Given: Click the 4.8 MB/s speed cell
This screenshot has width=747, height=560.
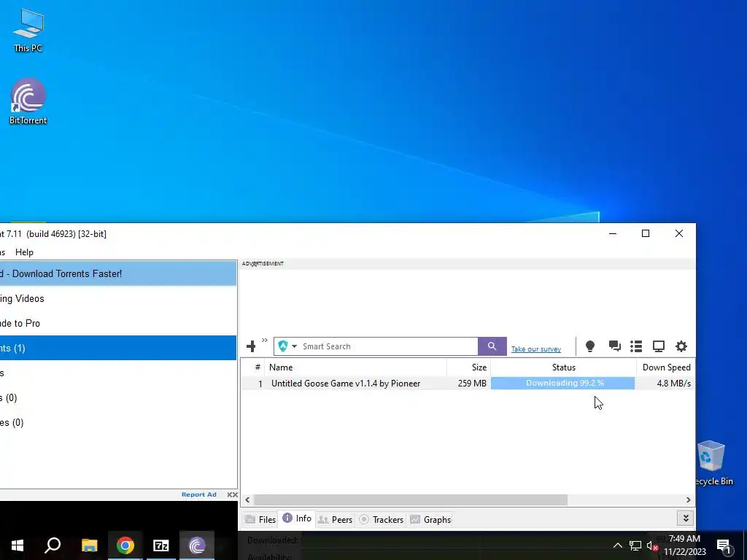Looking at the screenshot, I should [673, 384].
